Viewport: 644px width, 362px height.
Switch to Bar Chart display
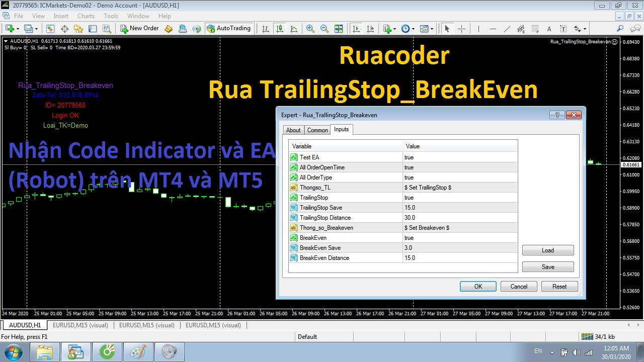266,29
